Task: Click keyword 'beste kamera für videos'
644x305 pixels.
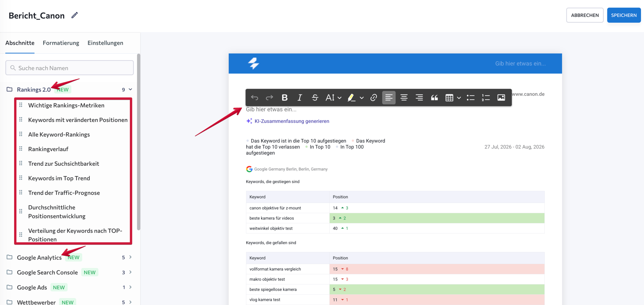Action: click(272, 218)
